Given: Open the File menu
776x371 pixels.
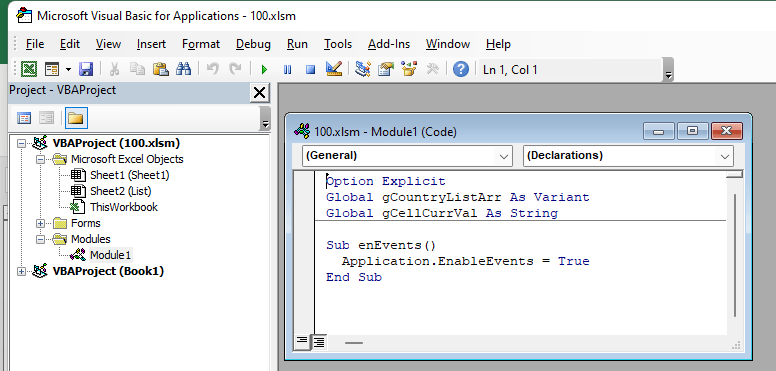Looking at the screenshot, I should tap(35, 44).
